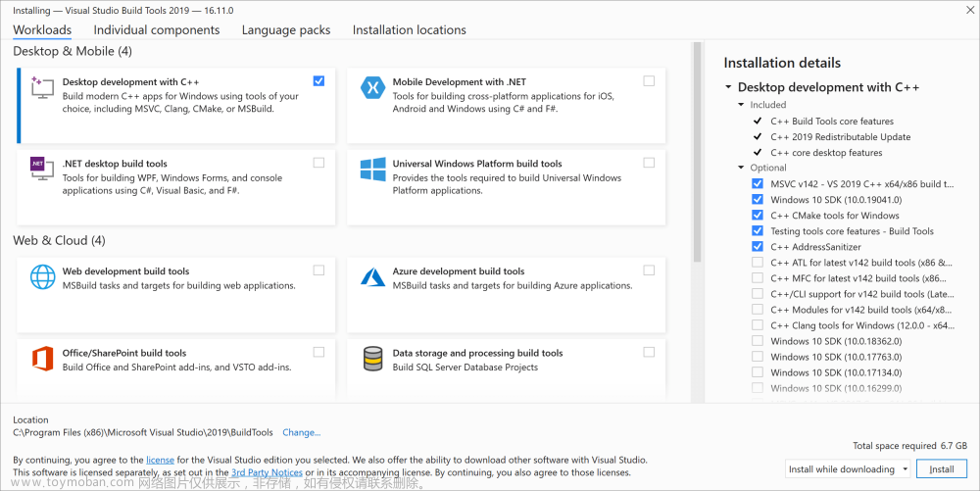Image resolution: width=980 pixels, height=491 pixels.
Task: Switch to the Workloads tab
Action: tap(42, 30)
